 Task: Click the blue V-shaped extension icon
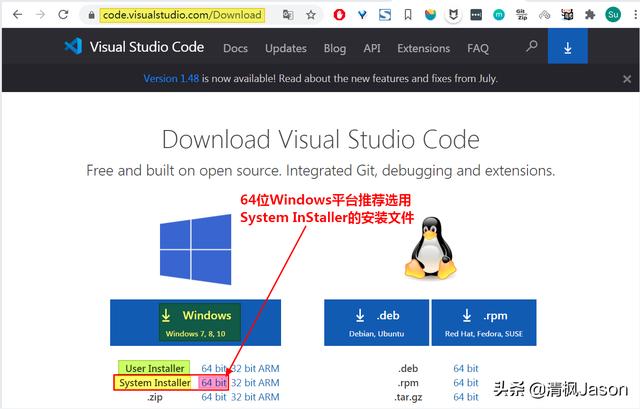(x=362, y=15)
